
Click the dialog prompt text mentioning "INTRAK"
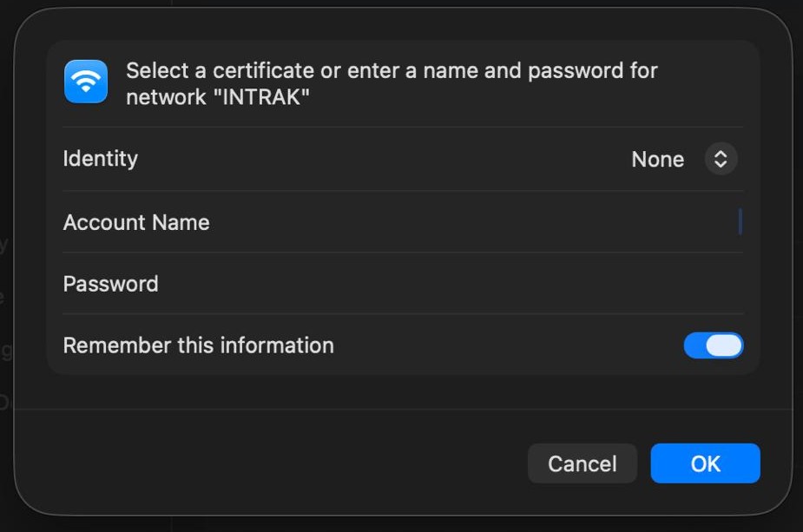click(392, 83)
